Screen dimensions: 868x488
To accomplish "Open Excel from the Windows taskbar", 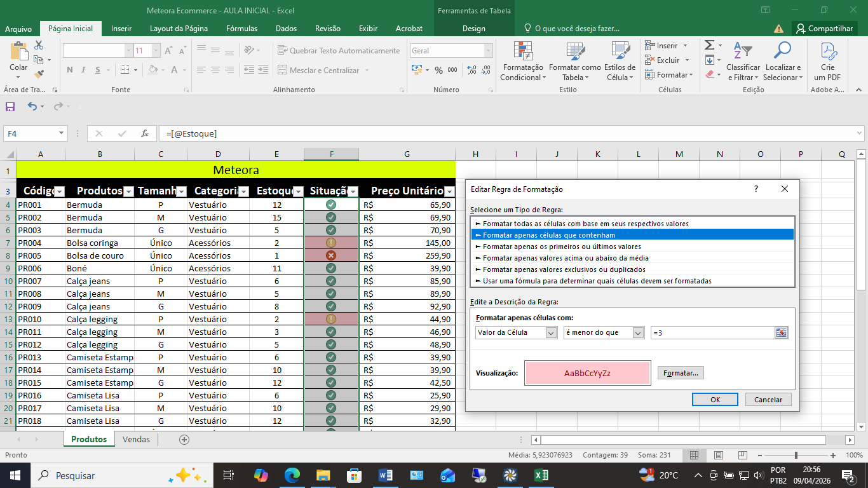I will point(541,475).
